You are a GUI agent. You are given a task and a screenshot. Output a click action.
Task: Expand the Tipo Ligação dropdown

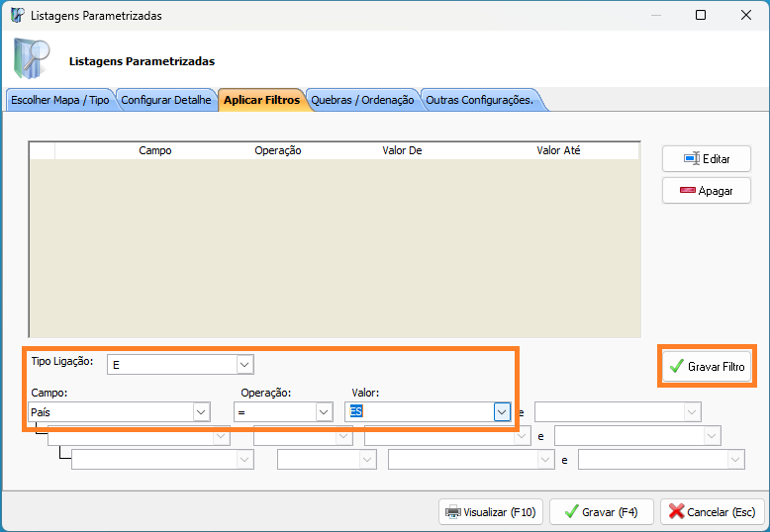point(244,365)
